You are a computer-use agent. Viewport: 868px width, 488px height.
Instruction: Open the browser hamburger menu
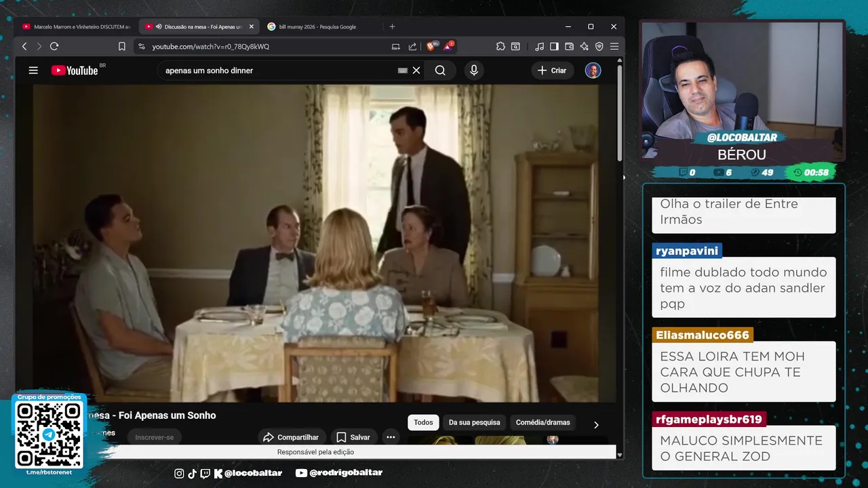point(614,46)
